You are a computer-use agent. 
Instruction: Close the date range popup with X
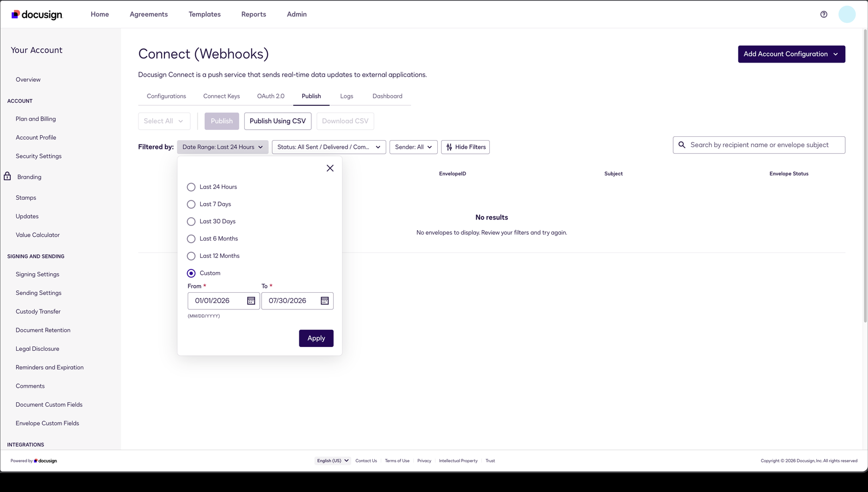[330, 168]
